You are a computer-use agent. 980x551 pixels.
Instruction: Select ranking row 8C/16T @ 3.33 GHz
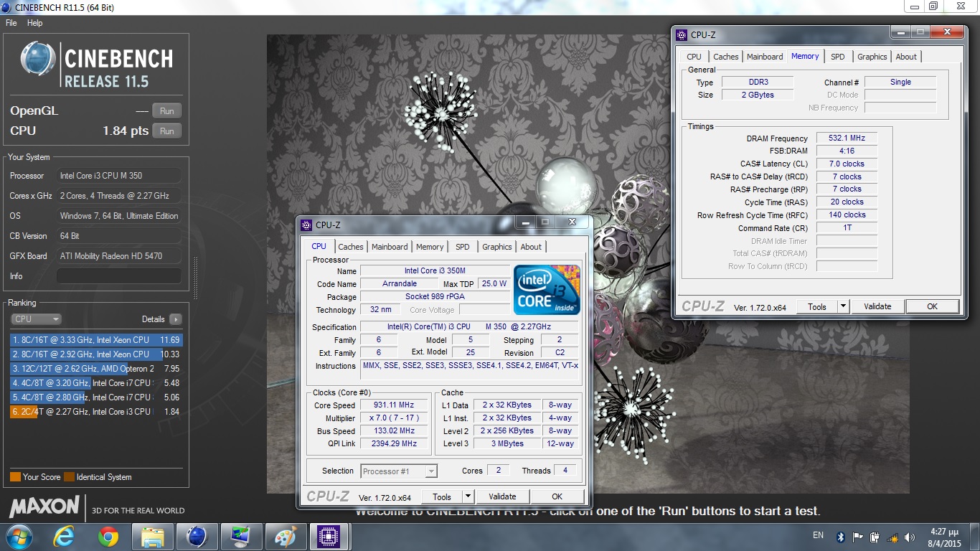click(96, 340)
